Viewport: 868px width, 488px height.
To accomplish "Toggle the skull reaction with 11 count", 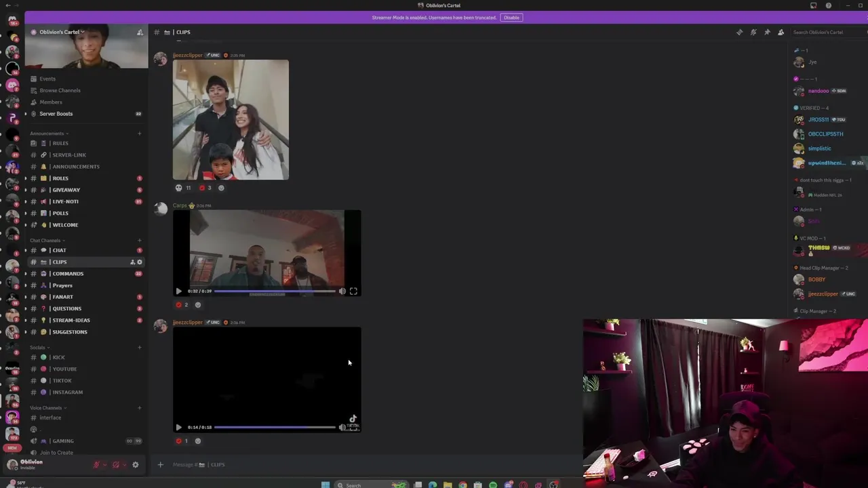I will coord(183,188).
